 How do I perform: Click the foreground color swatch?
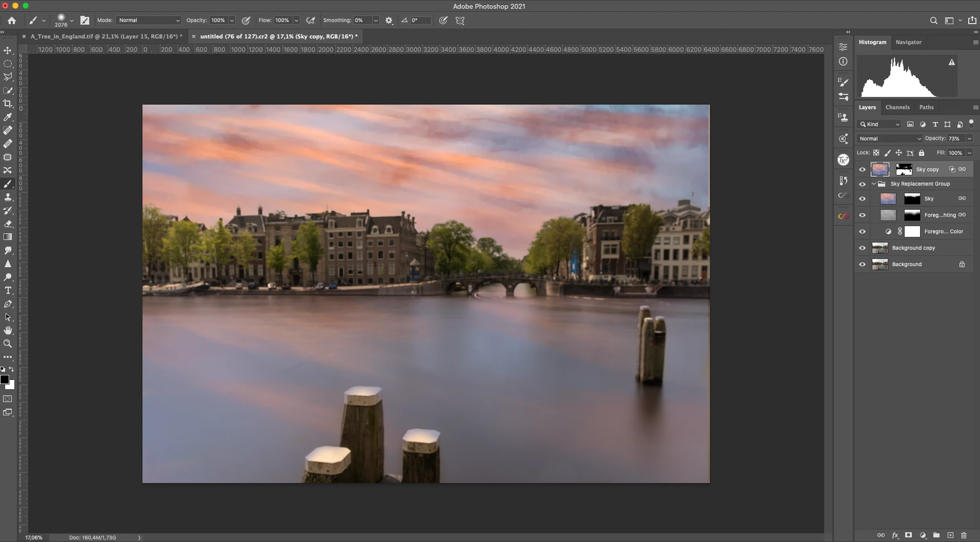coord(5,379)
